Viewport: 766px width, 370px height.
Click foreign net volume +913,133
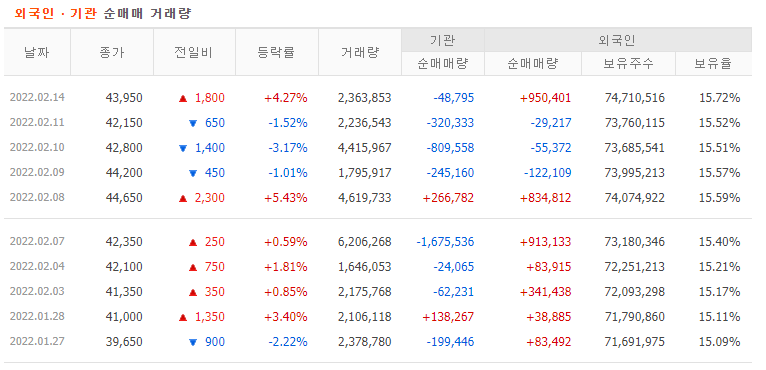click(x=546, y=241)
